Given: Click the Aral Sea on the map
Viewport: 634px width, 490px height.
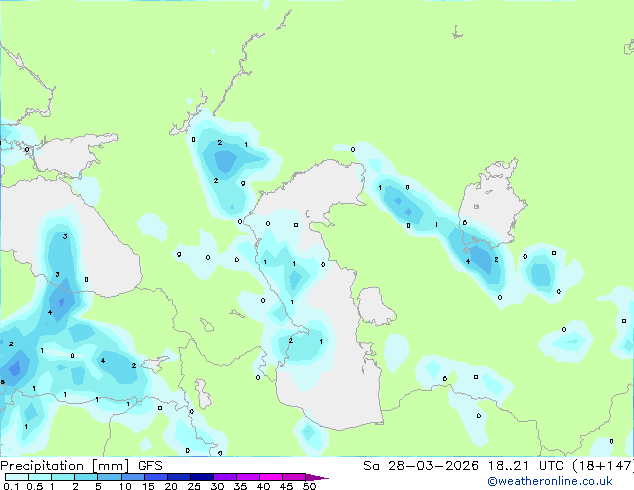Looking at the screenshot, I should point(491,202).
